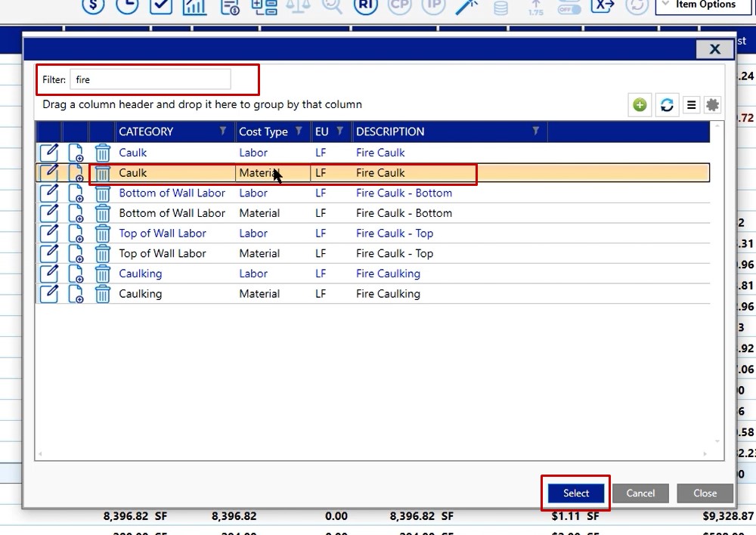
Task: Open grid settings gear icon
Action: pos(712,105)
